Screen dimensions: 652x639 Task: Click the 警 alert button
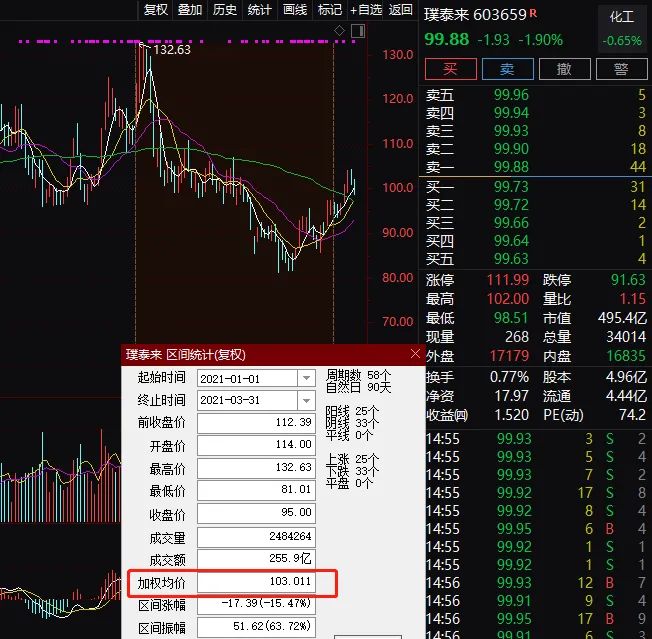[x=622, y=69]
